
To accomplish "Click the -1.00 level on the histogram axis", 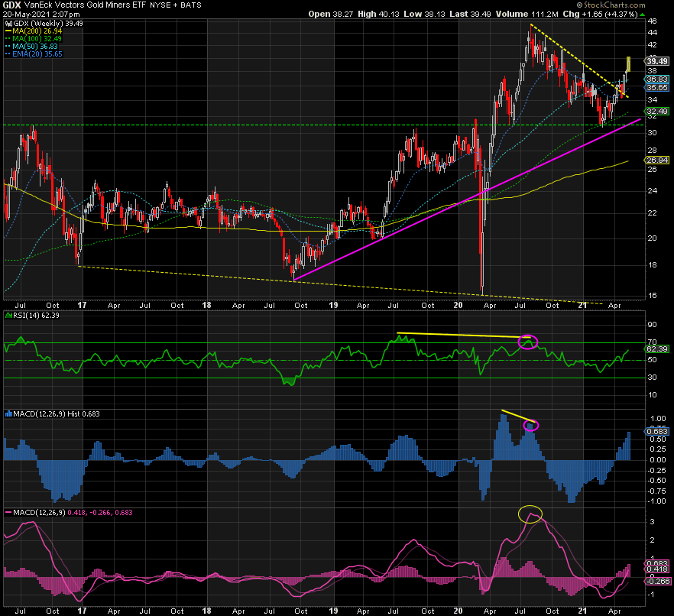I will coord(657,501).
